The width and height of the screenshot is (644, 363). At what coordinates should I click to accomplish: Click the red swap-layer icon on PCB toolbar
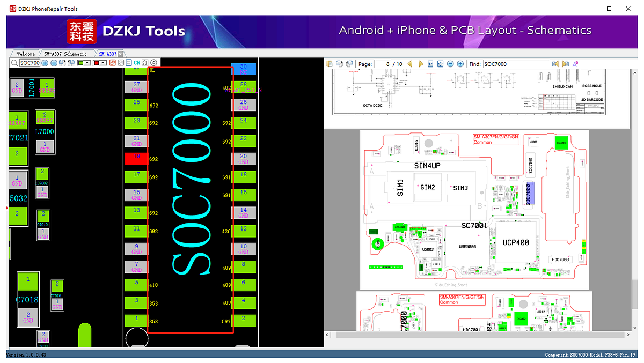(x=112, y=62)
